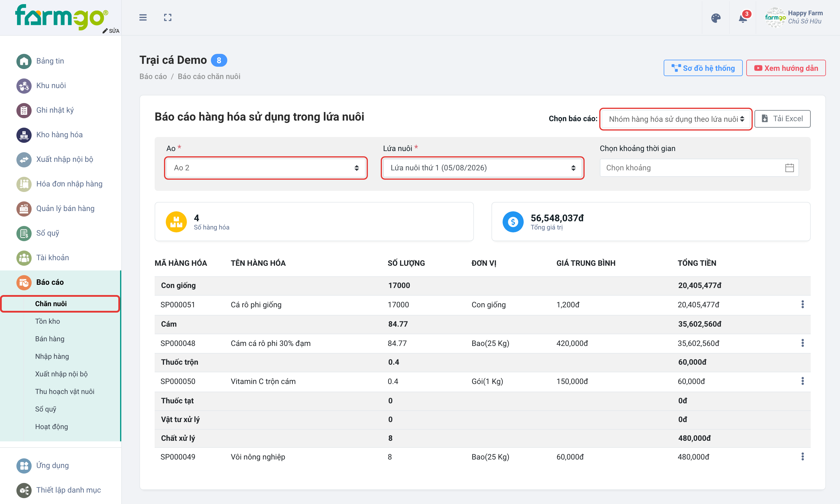Click the Hóa đơn nhập hàng icon

(24, 184)
